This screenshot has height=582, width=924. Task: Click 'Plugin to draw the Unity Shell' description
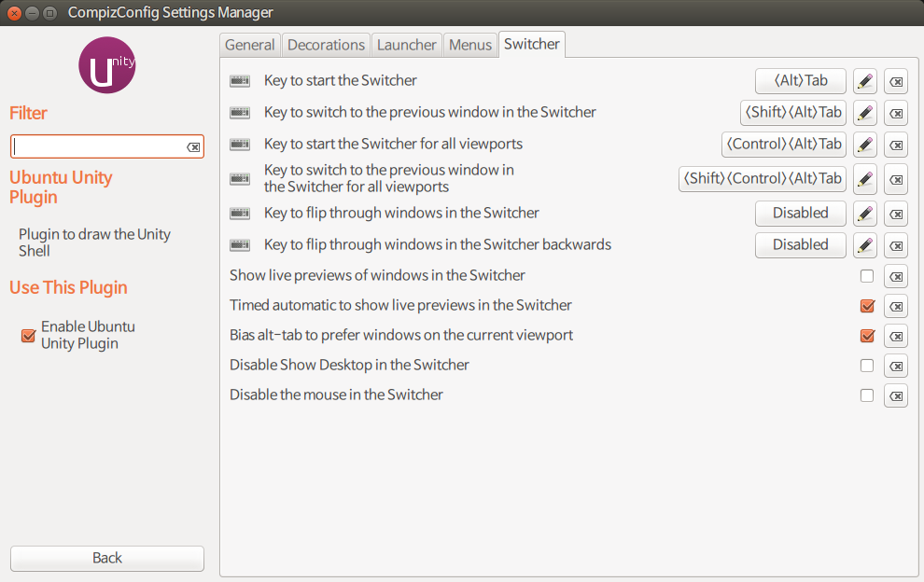pyautogui.click(x=94, y=242)
